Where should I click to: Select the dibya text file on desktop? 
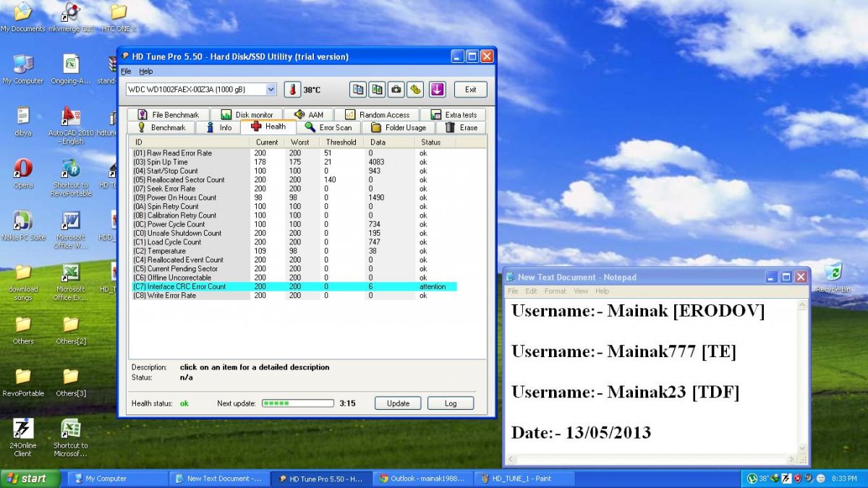pyautogui.click(x=22, y=121)
